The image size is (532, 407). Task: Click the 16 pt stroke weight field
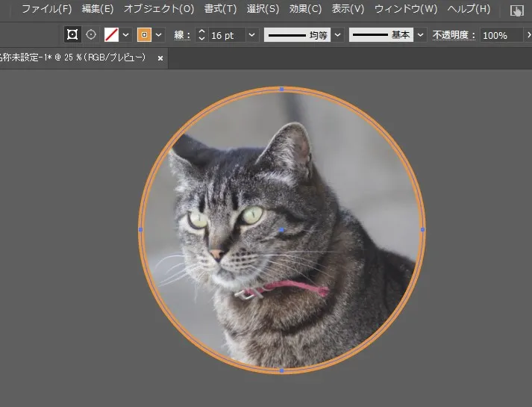[225, 35]
